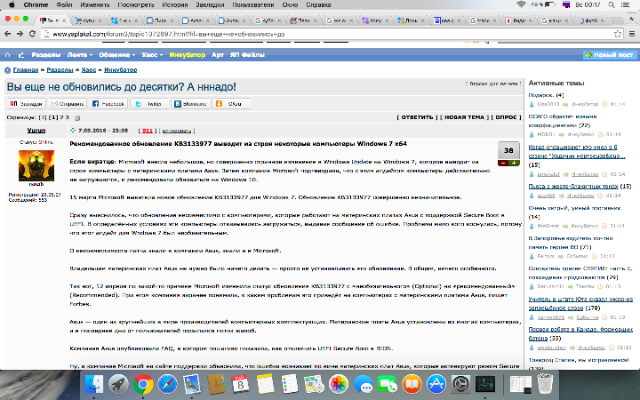This screenshot has height=400, width=640.
Task: Open the page-jump icon beside page numbers
Action: pyautogui.click(x=77, y=118)
